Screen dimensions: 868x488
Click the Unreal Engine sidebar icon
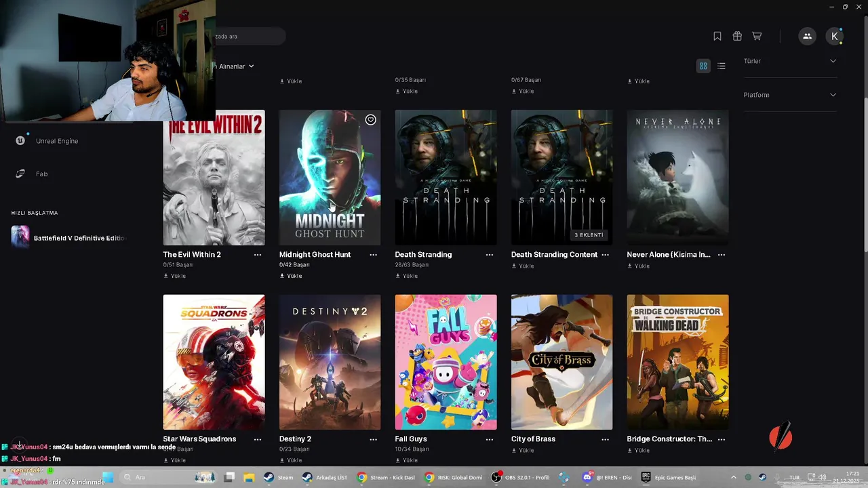(x=20, y=140)
